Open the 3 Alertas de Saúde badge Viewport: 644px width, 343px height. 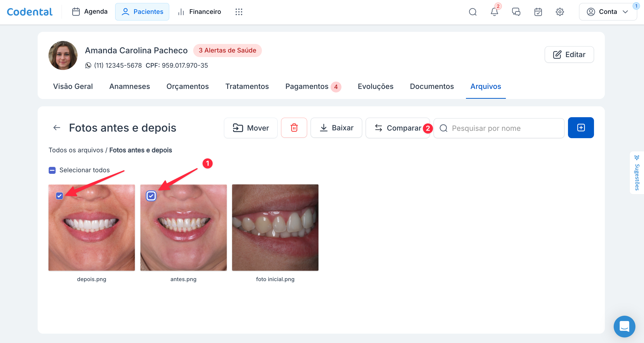tap(227, 50)
